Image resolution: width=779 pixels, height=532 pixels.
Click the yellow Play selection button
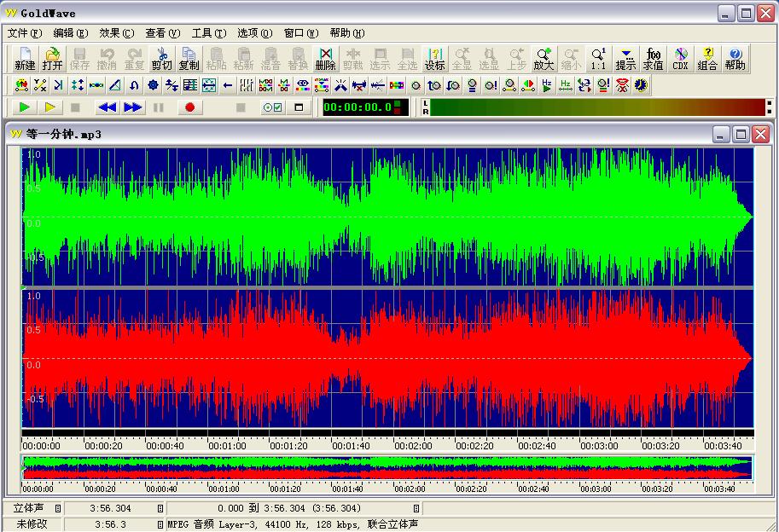coord(50,107)
